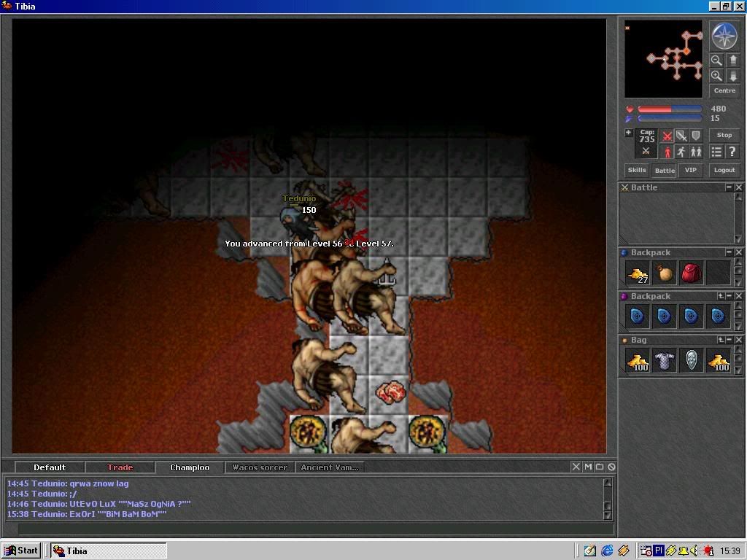Select the chain armor in Bag

click(x=665, y=360)
